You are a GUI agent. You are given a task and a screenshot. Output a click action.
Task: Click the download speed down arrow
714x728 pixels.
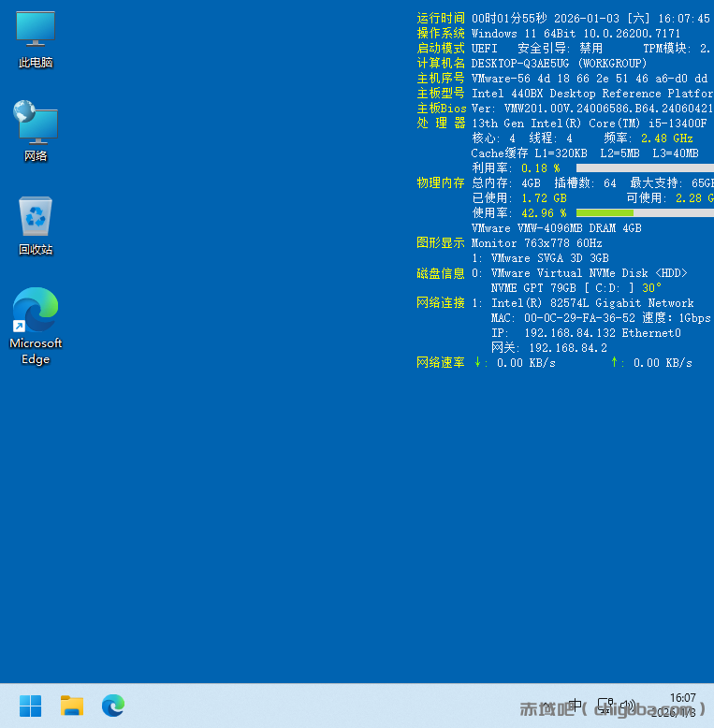click(x=477, y=362)
